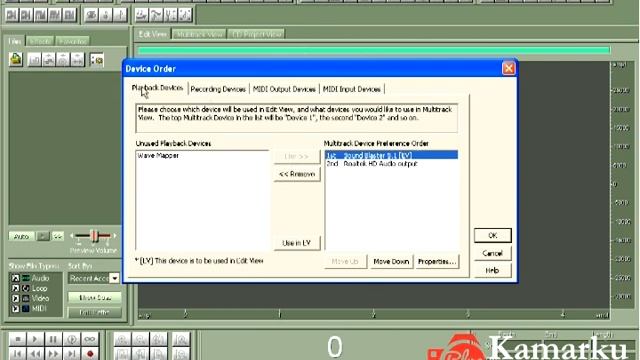The width and height of the screenshot is (640, 360).
Task: Toggle the Audio file type checkbox
Action: click(x=16, y=278)
